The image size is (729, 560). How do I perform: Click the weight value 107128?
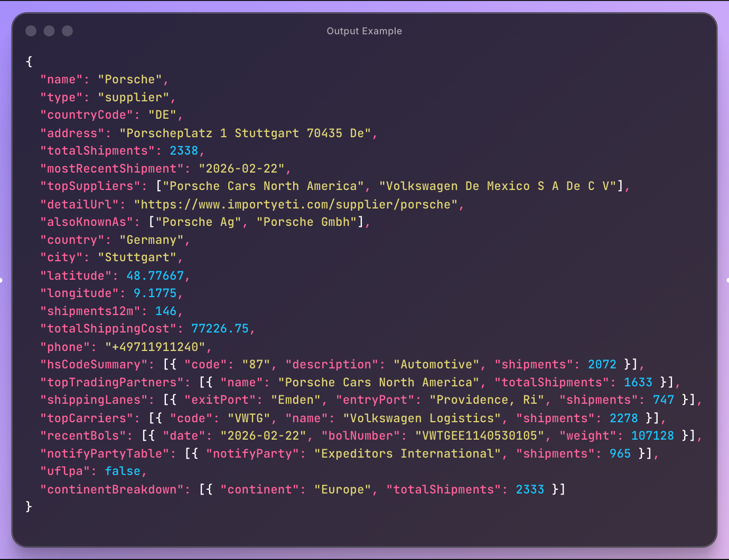[653, 435]
